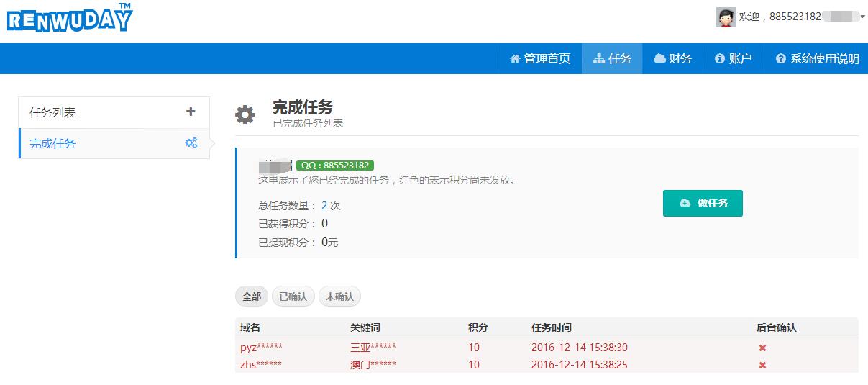Select 任务列表 in the sidebar

52,113
